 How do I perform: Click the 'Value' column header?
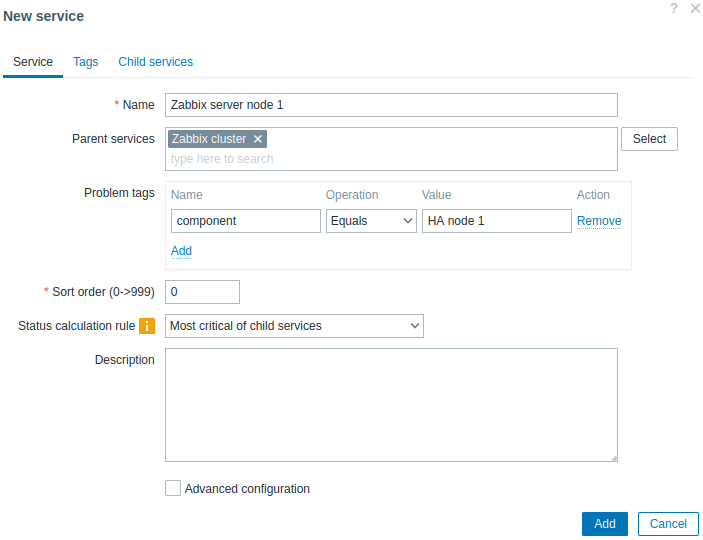click(436, 195)
